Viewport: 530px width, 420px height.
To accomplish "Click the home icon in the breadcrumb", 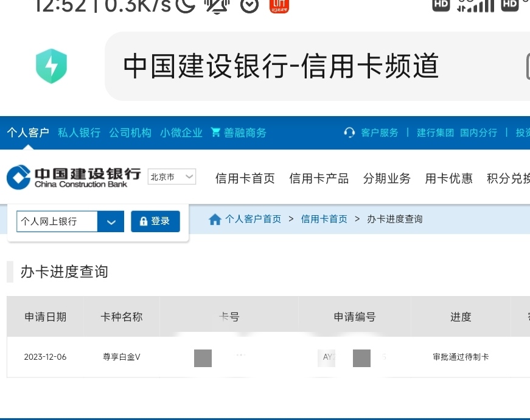I will click(215, 219).
